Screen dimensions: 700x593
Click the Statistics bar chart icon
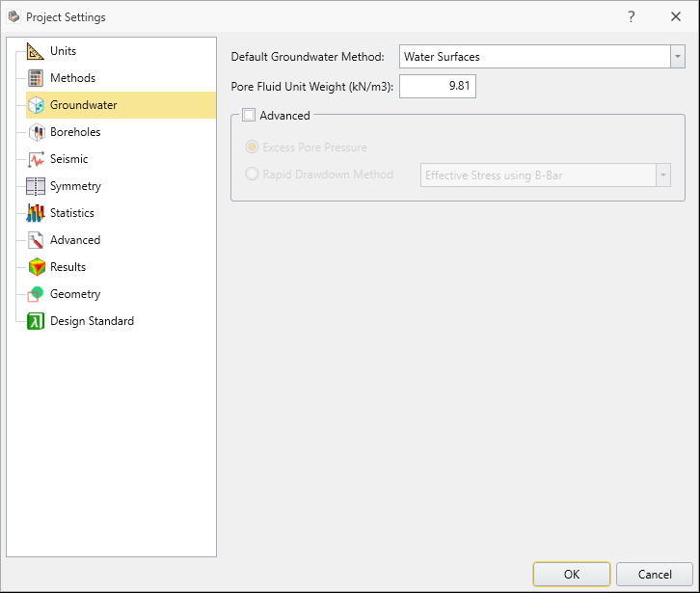tap(36, 213)
